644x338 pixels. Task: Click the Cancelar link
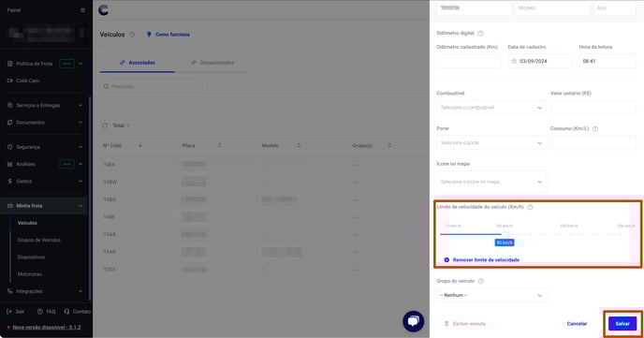click(x=577, y=324)
